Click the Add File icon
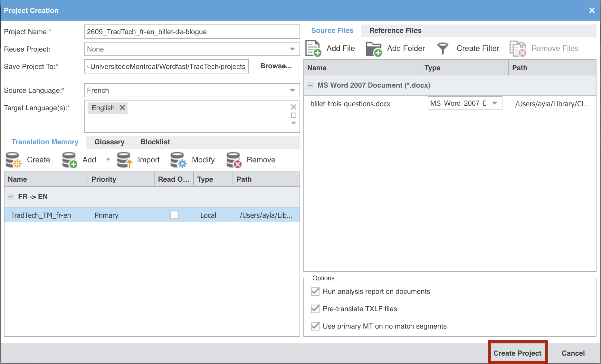 (313, 48)
